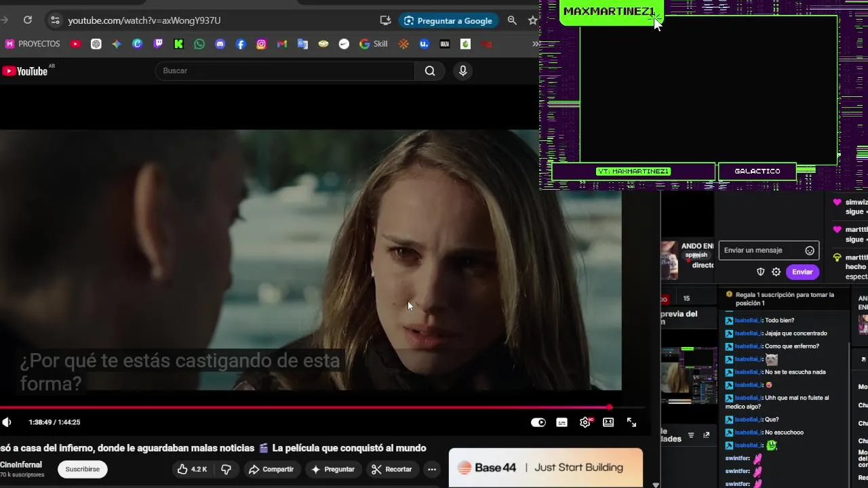Open the CineInfernal channel link

[21, 465]
